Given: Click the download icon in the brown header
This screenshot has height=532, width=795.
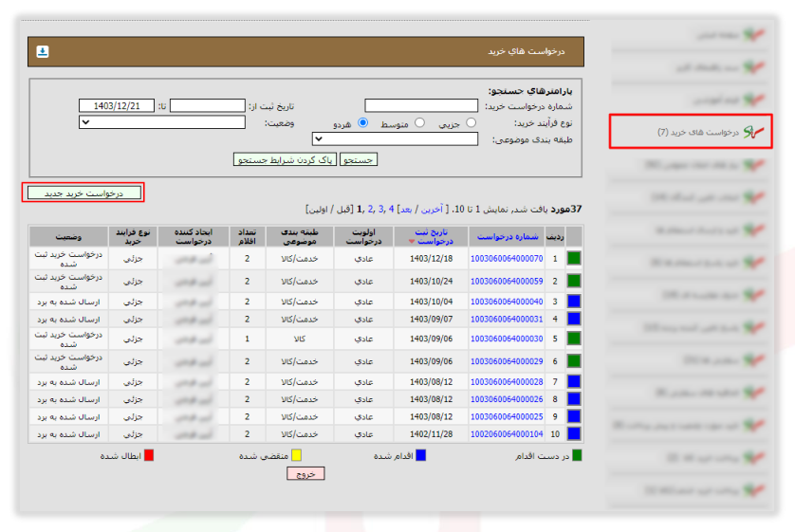Looking at the screenshot, I should tap(43, 51).
